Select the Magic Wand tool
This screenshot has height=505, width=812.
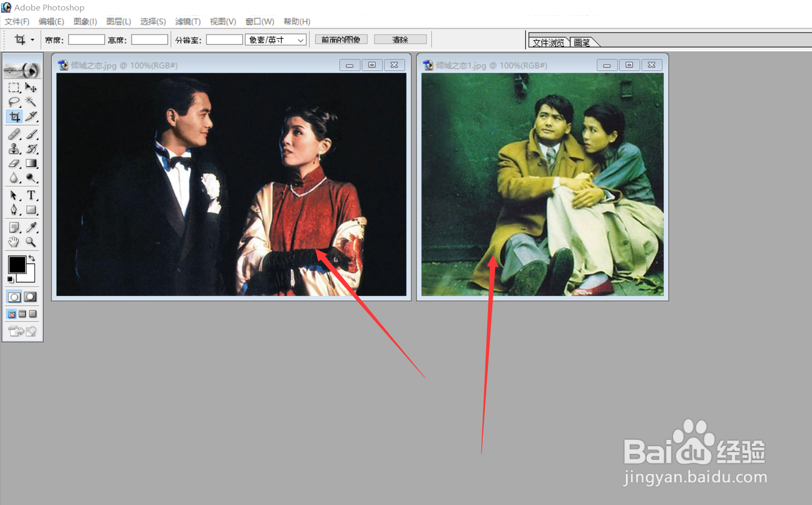pos(31,102)
